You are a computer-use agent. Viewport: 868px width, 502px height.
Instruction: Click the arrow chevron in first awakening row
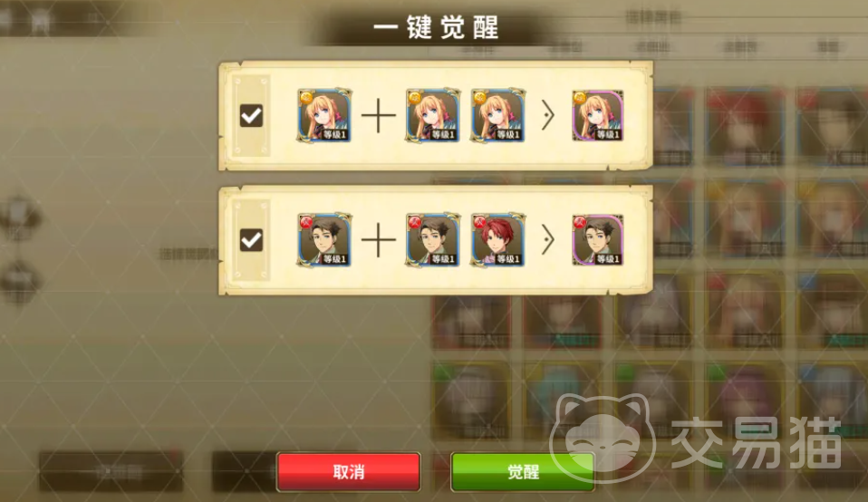click(x=548, y=116)
